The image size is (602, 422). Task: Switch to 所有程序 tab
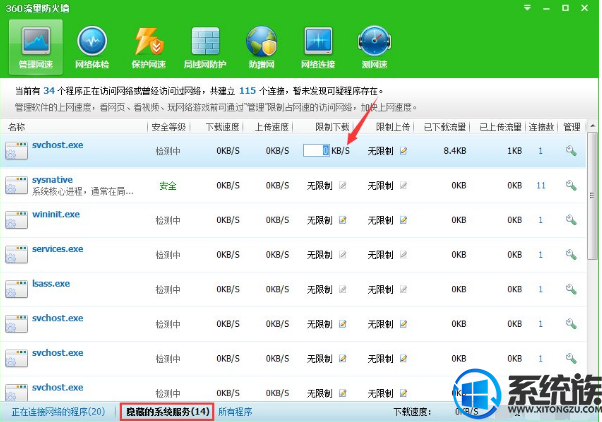click(235, 412)
